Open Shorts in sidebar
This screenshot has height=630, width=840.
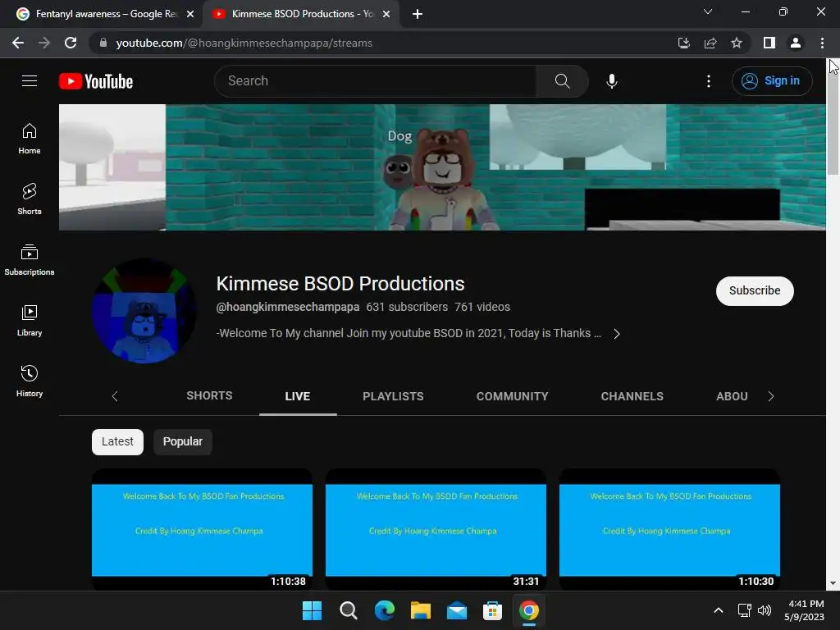pyautogui.click(x=30, y=199)
